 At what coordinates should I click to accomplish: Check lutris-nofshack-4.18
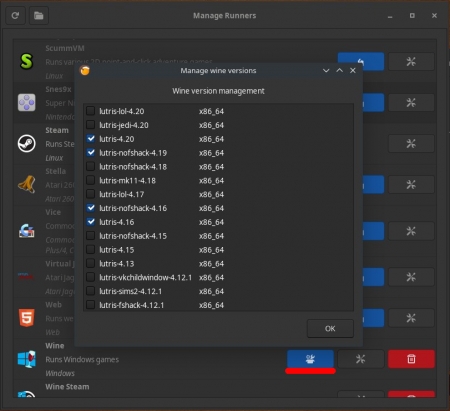coord(90,166)
